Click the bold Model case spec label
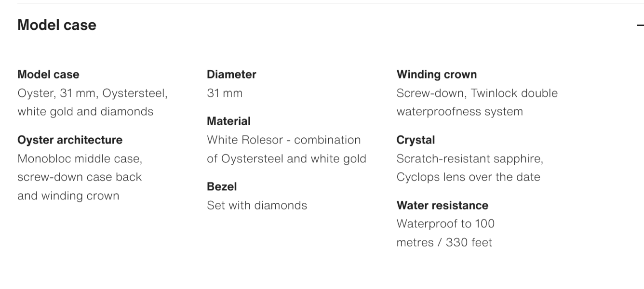Viewport: 644px width, 289px height. [48, 74]
